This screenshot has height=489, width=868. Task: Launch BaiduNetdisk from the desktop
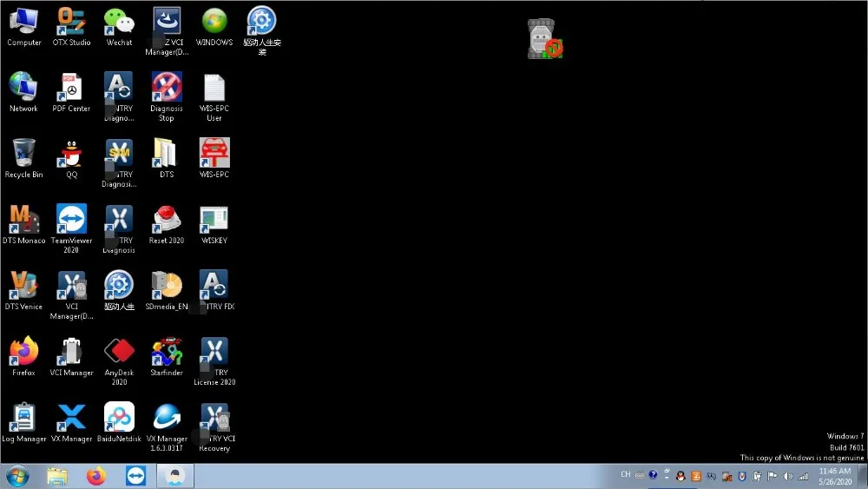coord(119,418)
